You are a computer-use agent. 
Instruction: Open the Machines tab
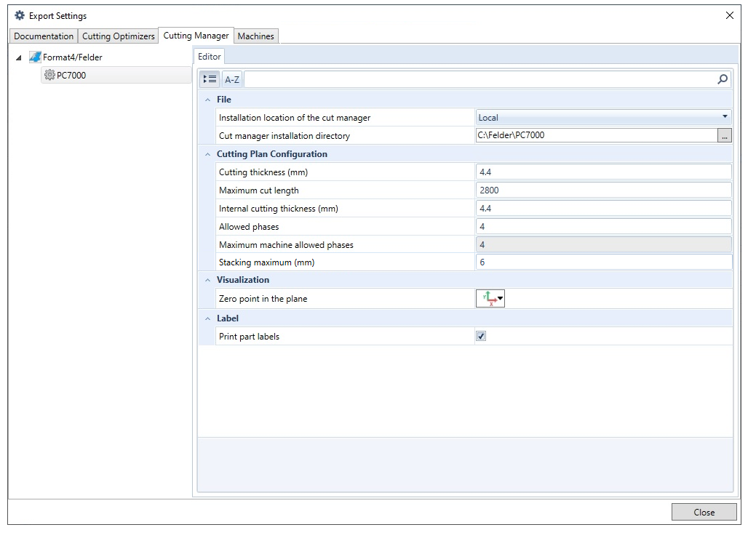coord(256,36)
